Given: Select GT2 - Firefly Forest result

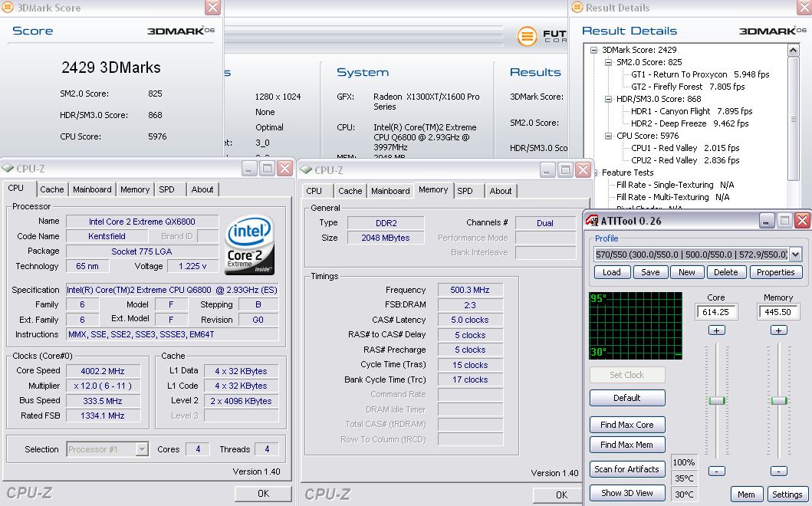Looking at the screenshot, I should [x=688, y=87].
